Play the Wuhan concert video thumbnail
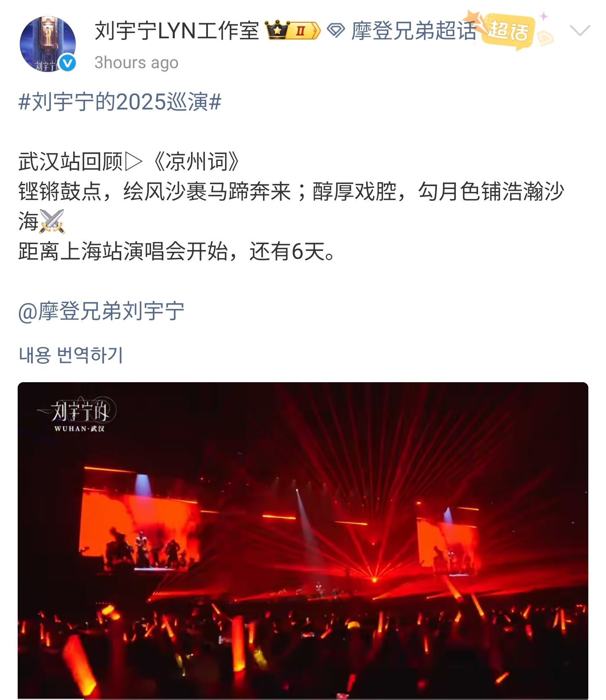This screenshot has width=606, height=700. [303, 541]
